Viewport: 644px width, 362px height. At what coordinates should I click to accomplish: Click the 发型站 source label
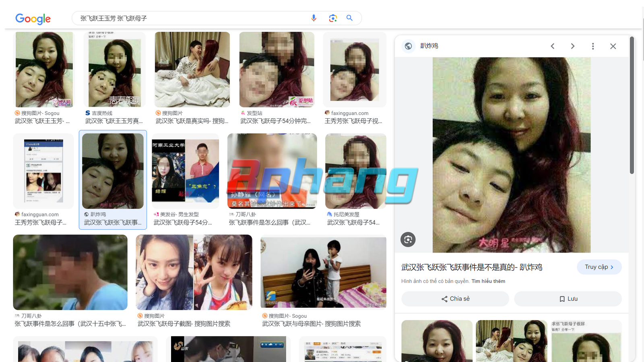(x=254, y=113)
